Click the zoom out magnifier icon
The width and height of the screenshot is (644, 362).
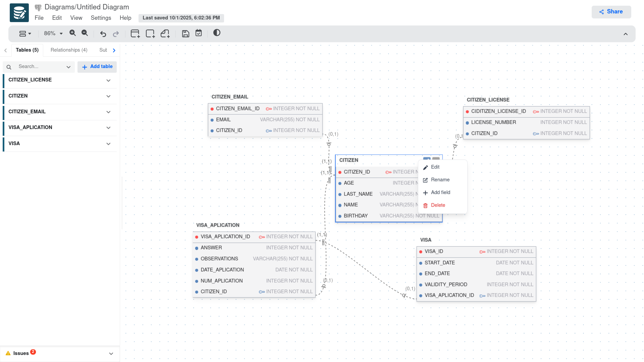[85, 33]
